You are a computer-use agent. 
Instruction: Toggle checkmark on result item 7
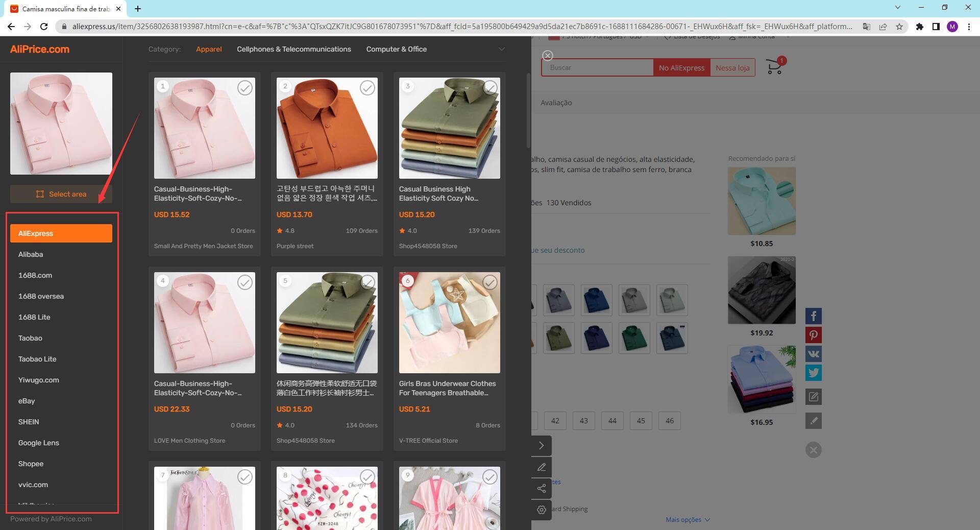tap(245, 477)
